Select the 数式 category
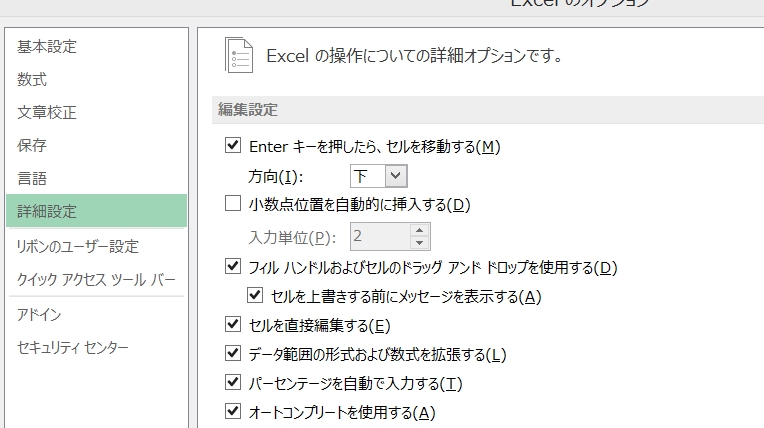This screenshot has width=764, height=428. [x=32, y=79]
